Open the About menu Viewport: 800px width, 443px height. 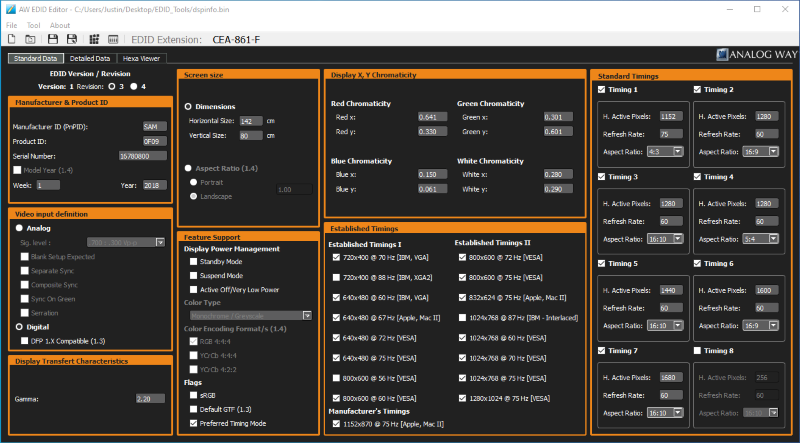coord(60,24)
